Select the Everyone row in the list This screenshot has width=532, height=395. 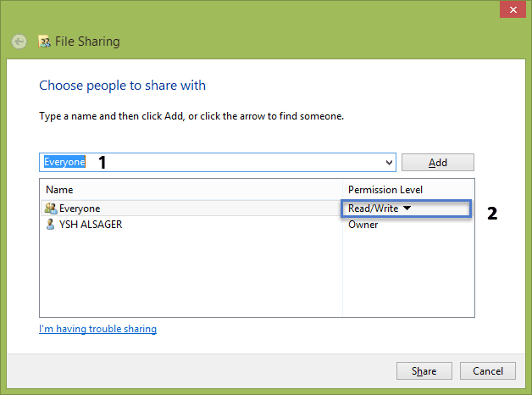[191, 209]
